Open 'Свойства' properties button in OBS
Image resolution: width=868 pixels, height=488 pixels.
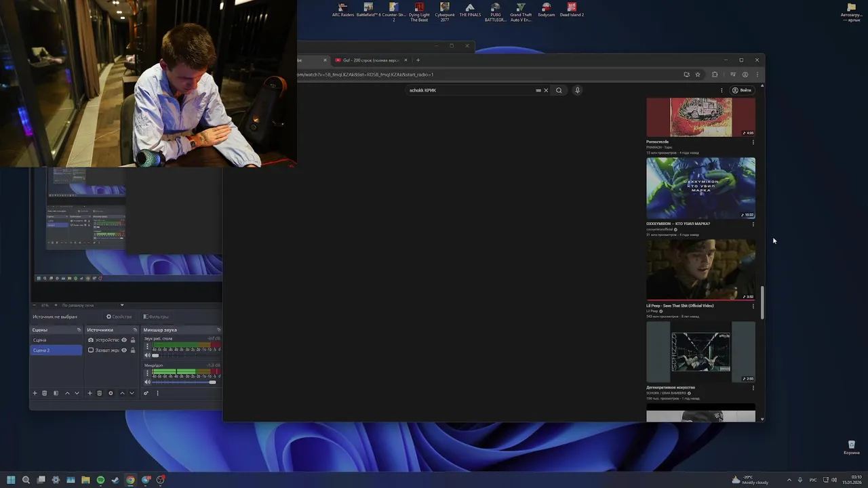119,317
